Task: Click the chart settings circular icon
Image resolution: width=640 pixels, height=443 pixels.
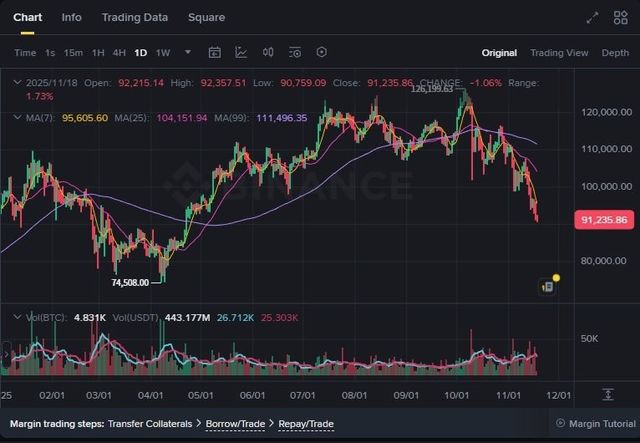Action: pyautogui.click(x=321, y=52)
